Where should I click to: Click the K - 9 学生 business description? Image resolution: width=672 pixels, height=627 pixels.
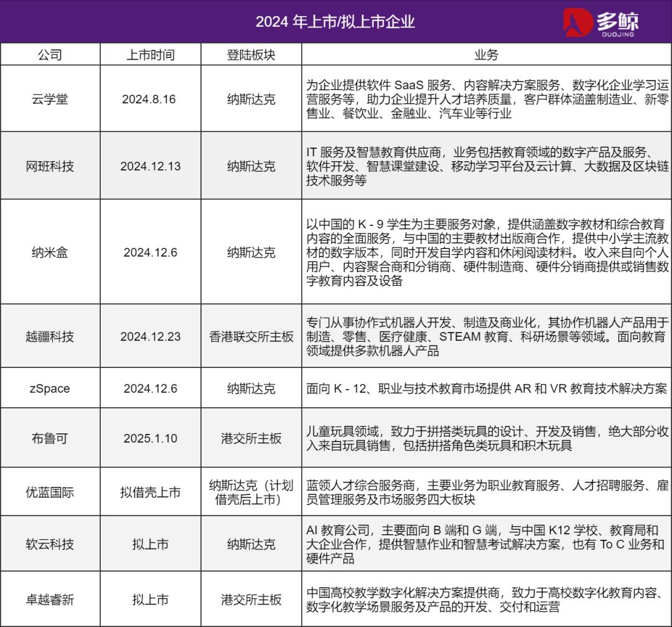[x=487, y=252]
